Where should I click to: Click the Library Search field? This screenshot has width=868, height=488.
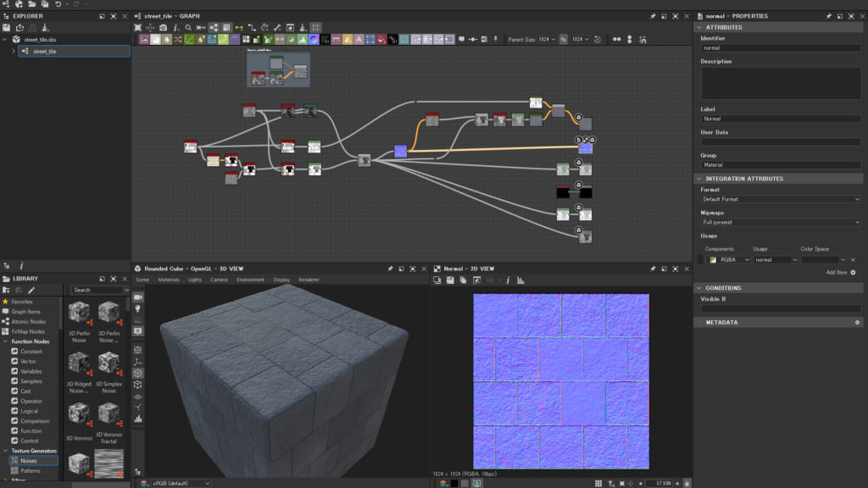tap(97, 290)
